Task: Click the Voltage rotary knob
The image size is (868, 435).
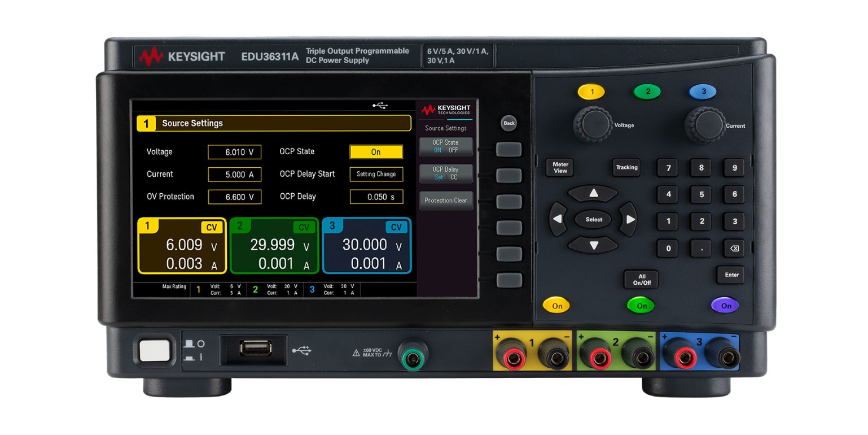Action: (x=593, y=125)
